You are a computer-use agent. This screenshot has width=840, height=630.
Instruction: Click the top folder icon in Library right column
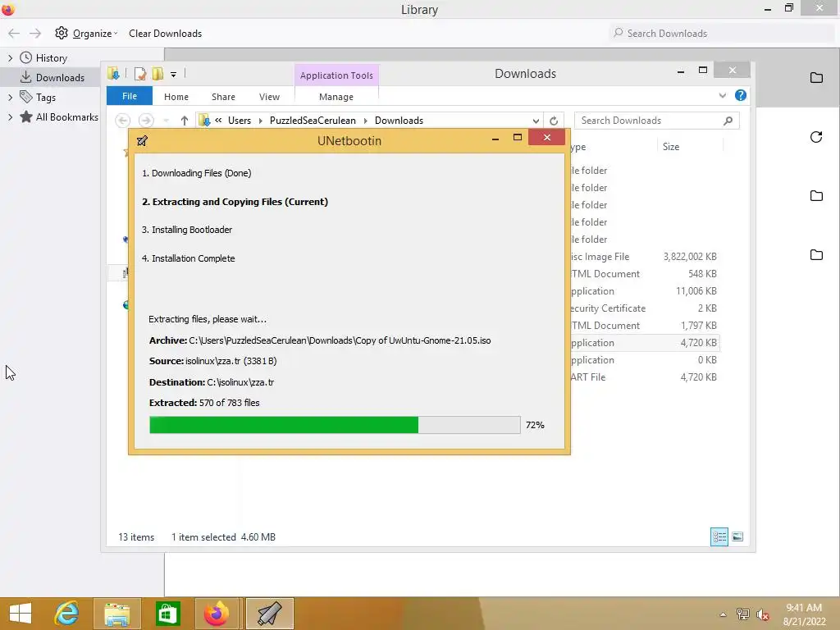click(816, 78)
